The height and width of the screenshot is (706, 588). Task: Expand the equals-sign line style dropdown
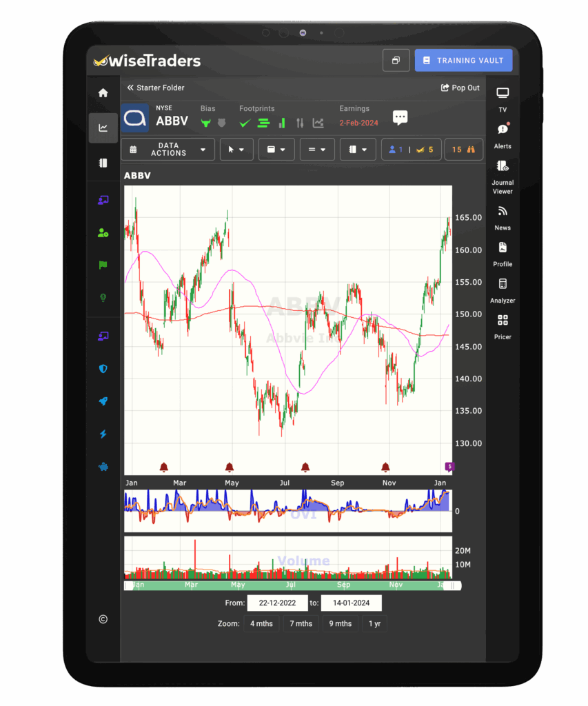click(317, 150)
